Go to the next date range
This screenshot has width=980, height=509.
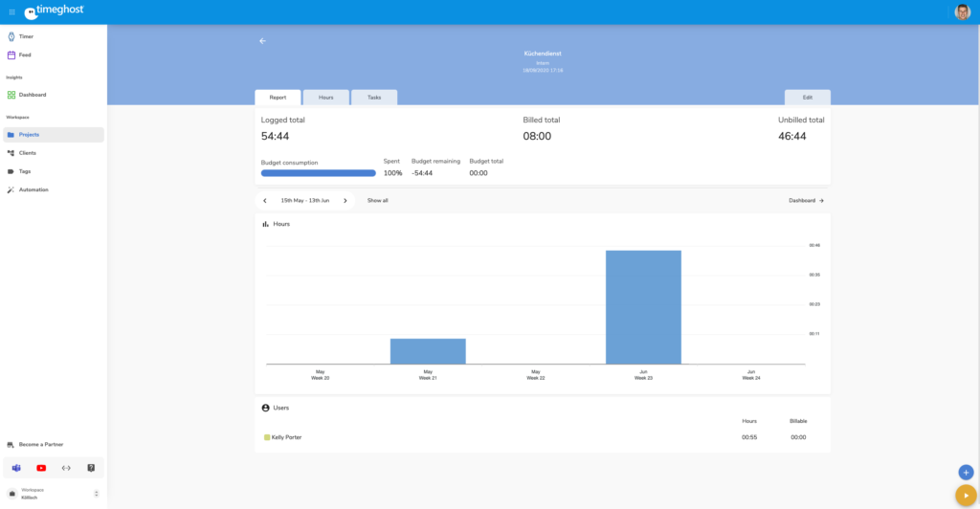click(345, 201)
